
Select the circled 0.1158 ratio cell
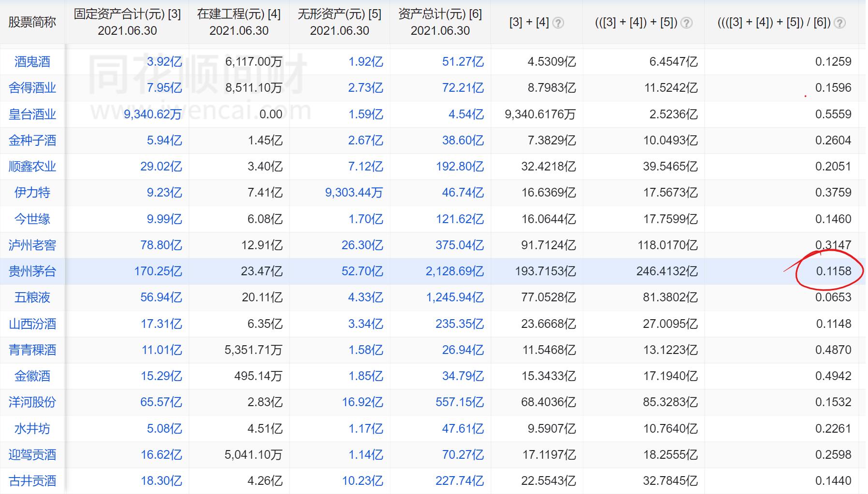click(833, 271)
